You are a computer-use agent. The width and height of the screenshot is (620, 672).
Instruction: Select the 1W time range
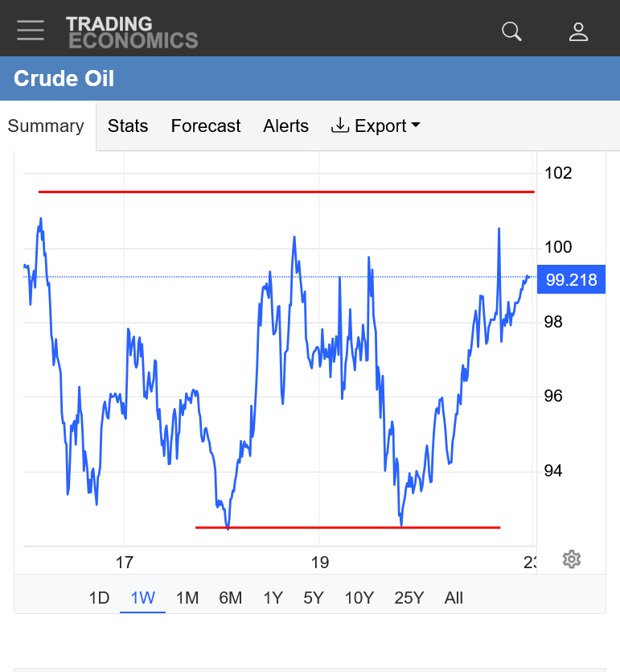tap(142, 598)
